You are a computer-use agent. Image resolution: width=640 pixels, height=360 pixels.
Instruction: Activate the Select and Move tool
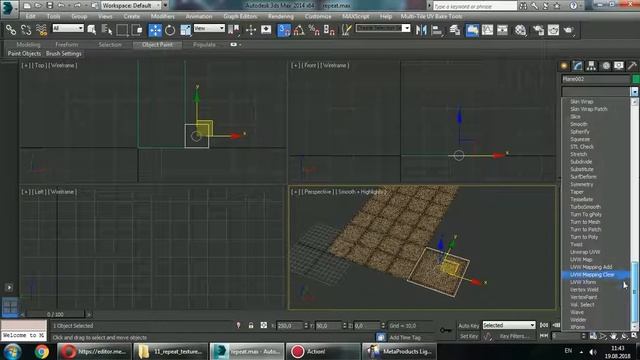coord(155,30)
